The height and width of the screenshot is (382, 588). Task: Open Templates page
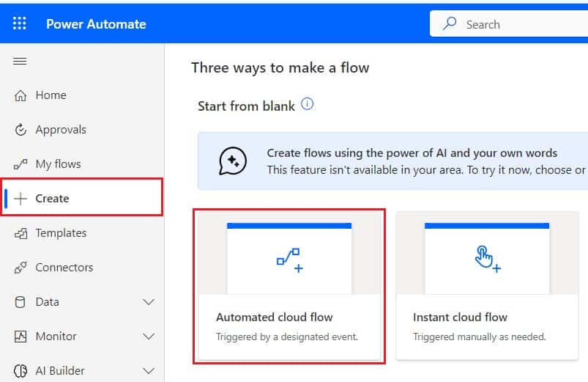click(x=82, y=233)
